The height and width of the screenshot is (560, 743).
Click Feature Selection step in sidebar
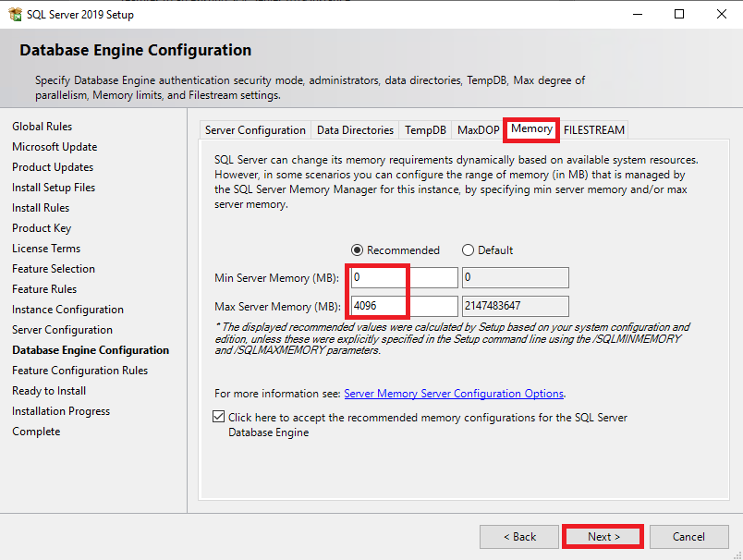pyautogui.click(x=54, y=269)
